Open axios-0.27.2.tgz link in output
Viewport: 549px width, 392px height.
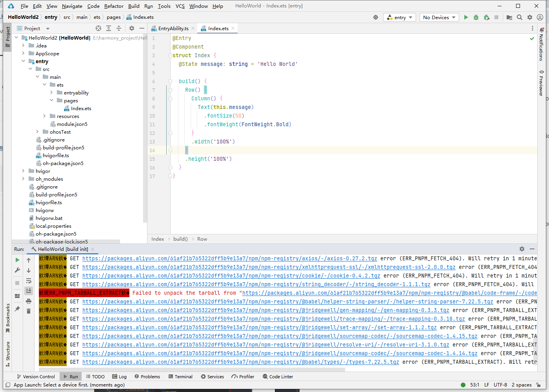(230, 258)
